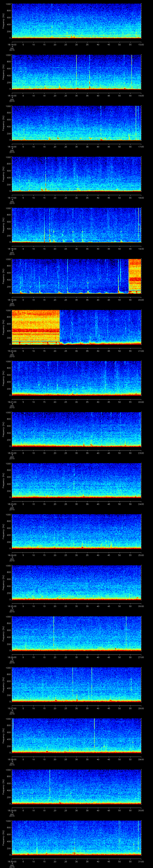Screen dimensions: 153x868
Task: Click the 18:16:00 start time label
Action: [x=12, y=146]
